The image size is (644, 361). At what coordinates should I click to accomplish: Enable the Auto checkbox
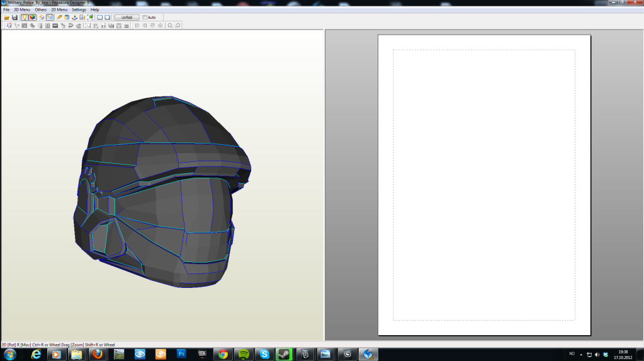pos(145,17)
